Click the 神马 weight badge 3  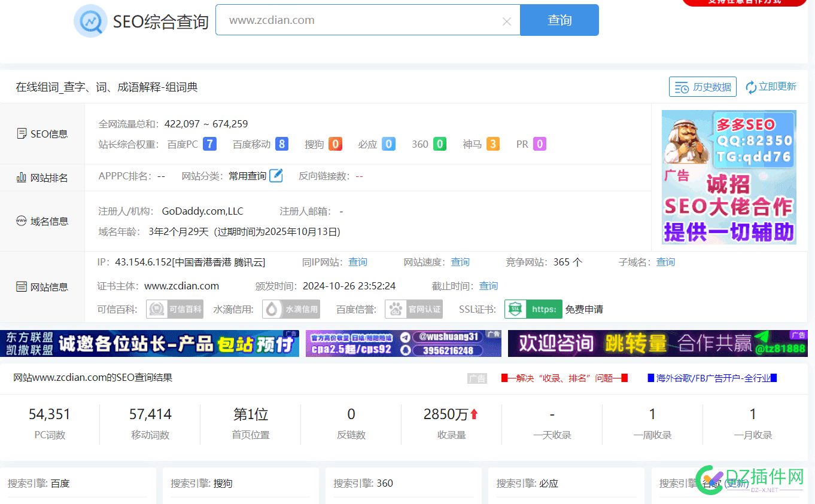point(493,144)
